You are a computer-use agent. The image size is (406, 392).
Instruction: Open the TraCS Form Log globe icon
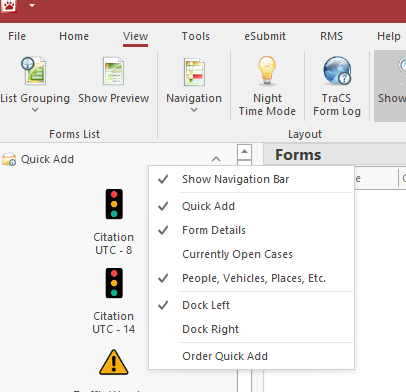(337, 70)
